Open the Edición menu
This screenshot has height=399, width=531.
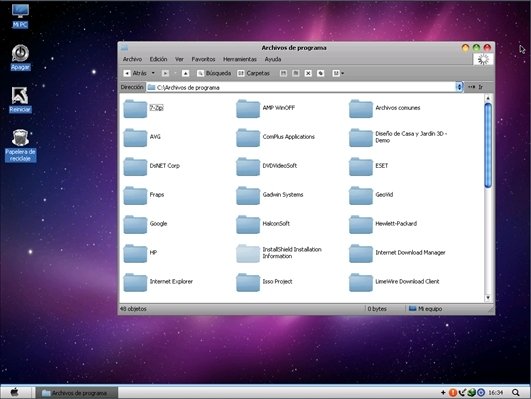(x=158, y=59)
